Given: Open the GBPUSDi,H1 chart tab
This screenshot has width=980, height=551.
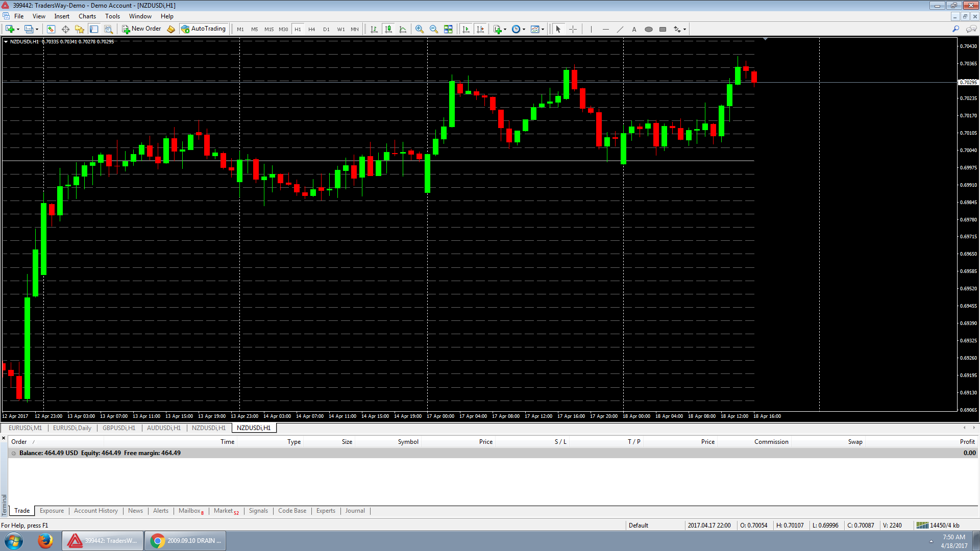Looking at the screenshot, I should pyautogui.click(x=119, y=428).
